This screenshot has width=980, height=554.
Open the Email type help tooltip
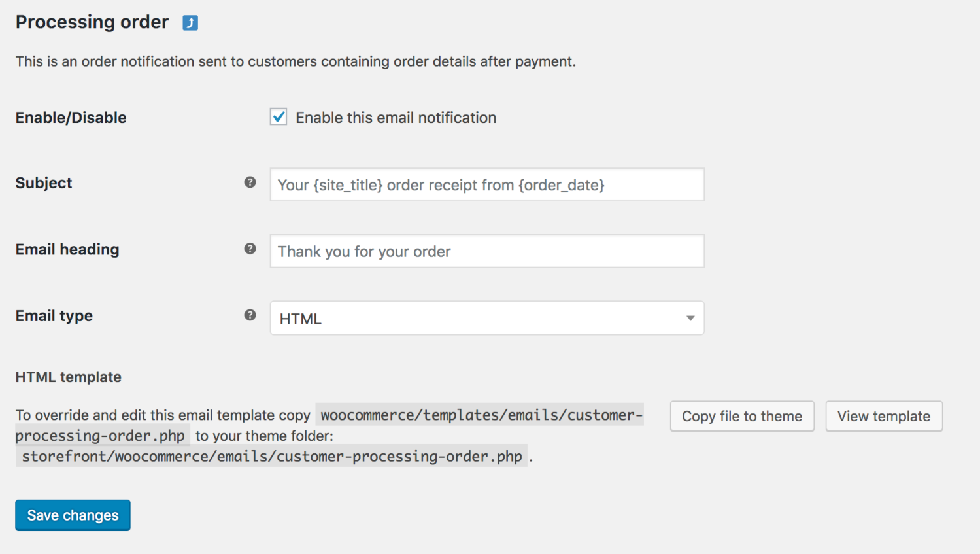coord(250,315)
